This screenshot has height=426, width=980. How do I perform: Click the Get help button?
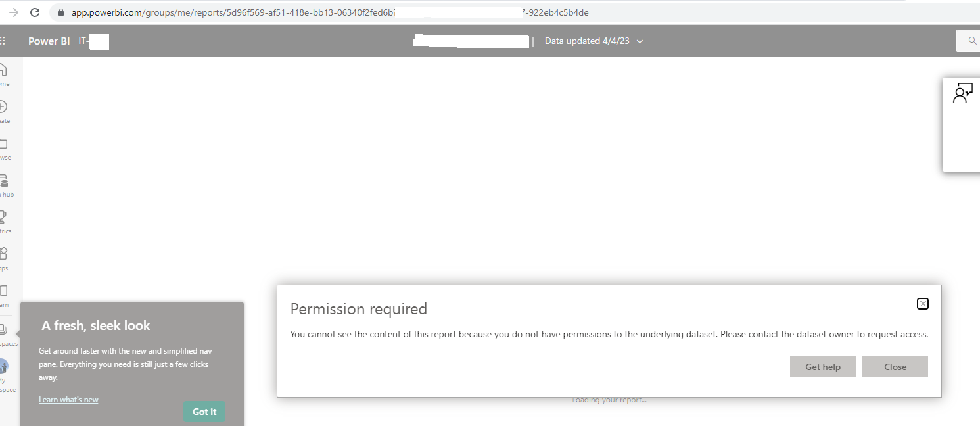pyautogui.click(x=823, y=367)
